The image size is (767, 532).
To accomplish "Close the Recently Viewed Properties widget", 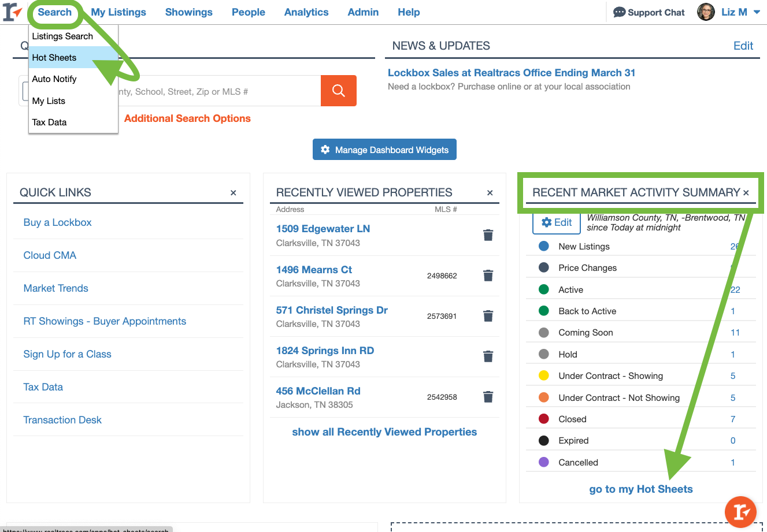I will (490, 193).
